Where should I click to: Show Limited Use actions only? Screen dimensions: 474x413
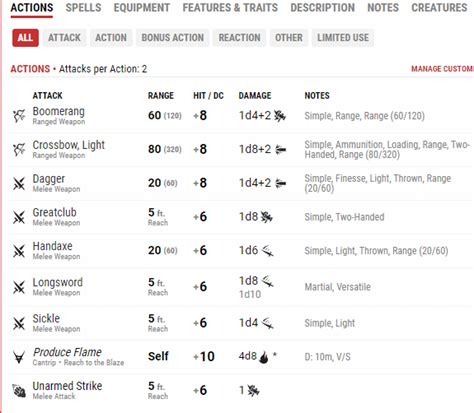point(343,38)
